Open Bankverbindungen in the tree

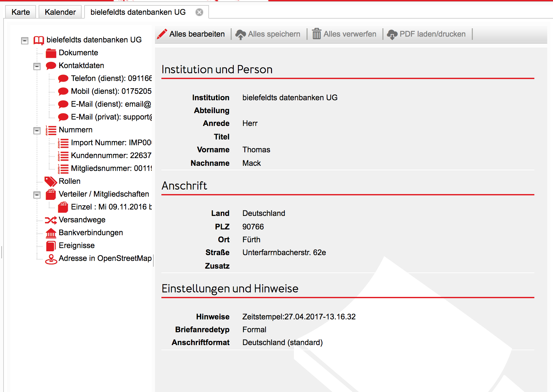pyautogui.click(x=91, y=233)
